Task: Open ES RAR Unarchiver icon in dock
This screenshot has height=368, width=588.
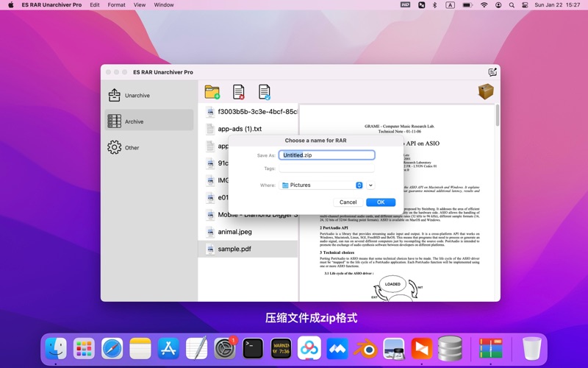Action: 490,348
